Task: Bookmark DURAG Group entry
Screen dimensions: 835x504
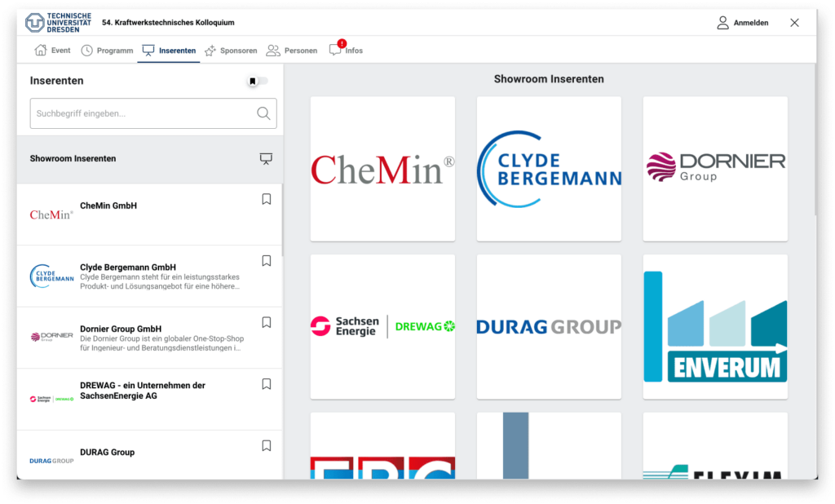Action: 266,446
